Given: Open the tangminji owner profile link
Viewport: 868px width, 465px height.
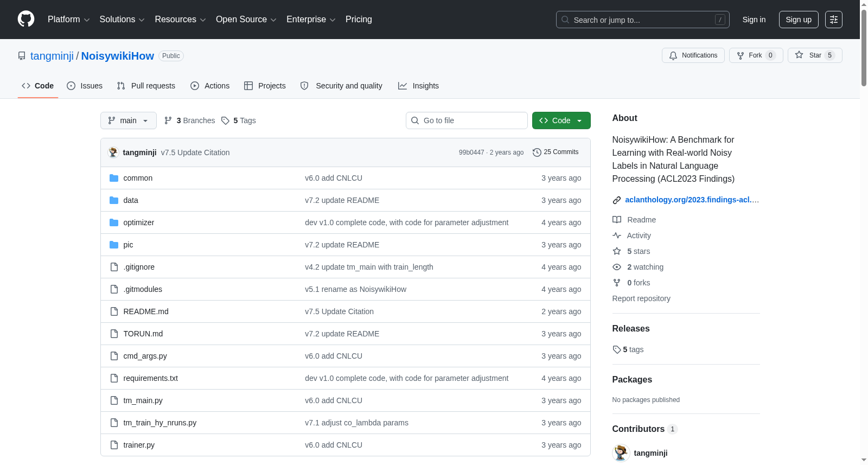Looking at the screenshot, I should point(52,56).
